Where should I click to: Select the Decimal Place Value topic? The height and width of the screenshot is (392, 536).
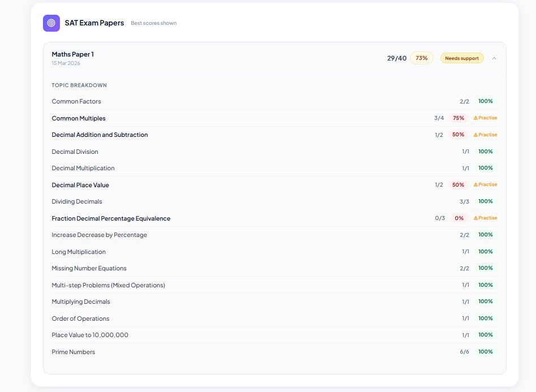80,185
